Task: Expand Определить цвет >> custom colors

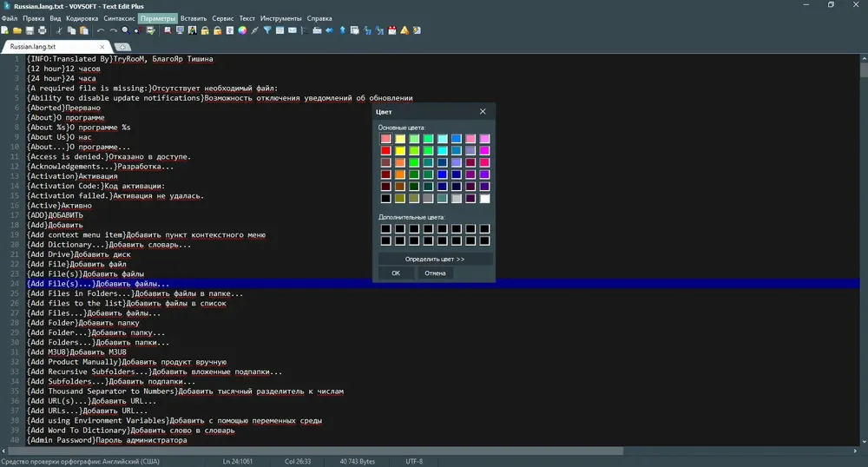Action: 435,259
